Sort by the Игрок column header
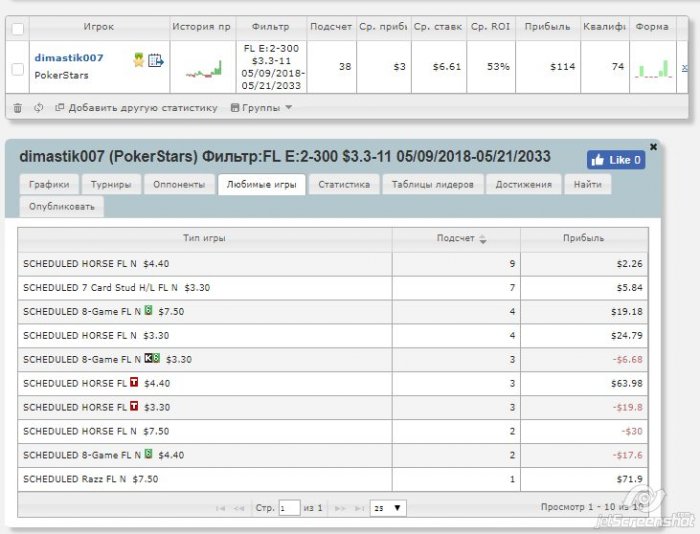700x534 pixels. click(99, 27)
